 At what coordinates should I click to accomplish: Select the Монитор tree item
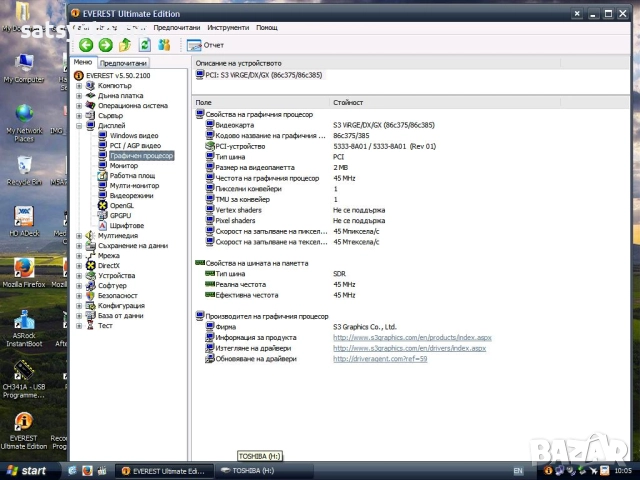coord(124,166)
